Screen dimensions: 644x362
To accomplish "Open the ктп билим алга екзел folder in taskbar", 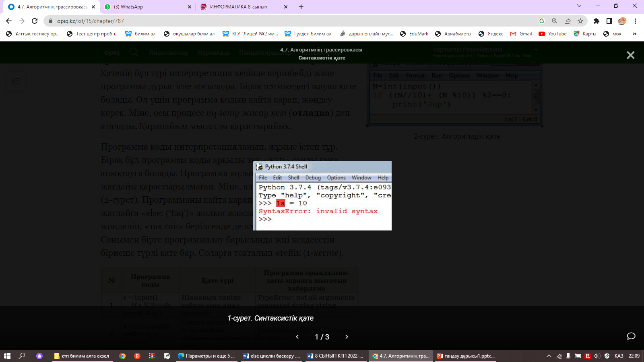I will [x=82, y=356].
